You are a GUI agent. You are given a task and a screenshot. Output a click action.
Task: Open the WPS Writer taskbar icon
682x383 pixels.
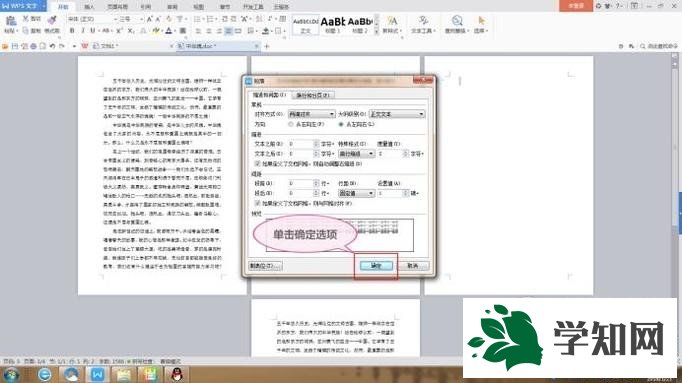click(x=97, y=374)
